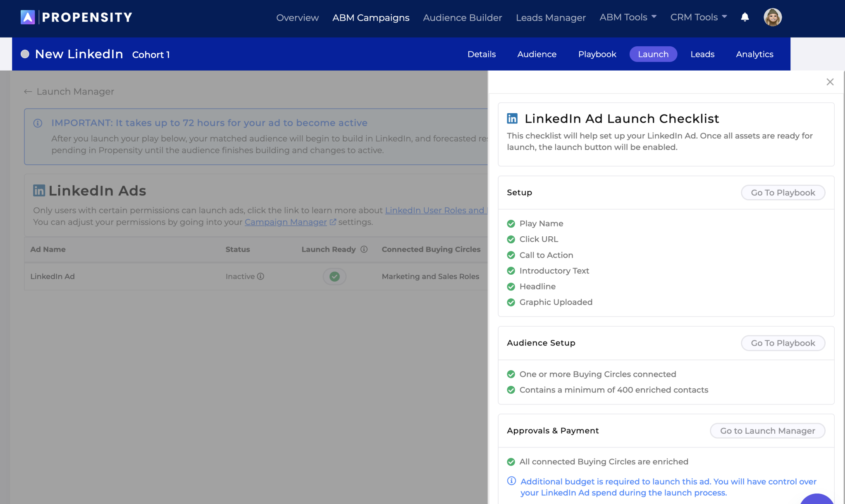This screenshot has height=504, width=845.
Task: Click the check beside Buying Circles connected
Action: coord(511,374)
